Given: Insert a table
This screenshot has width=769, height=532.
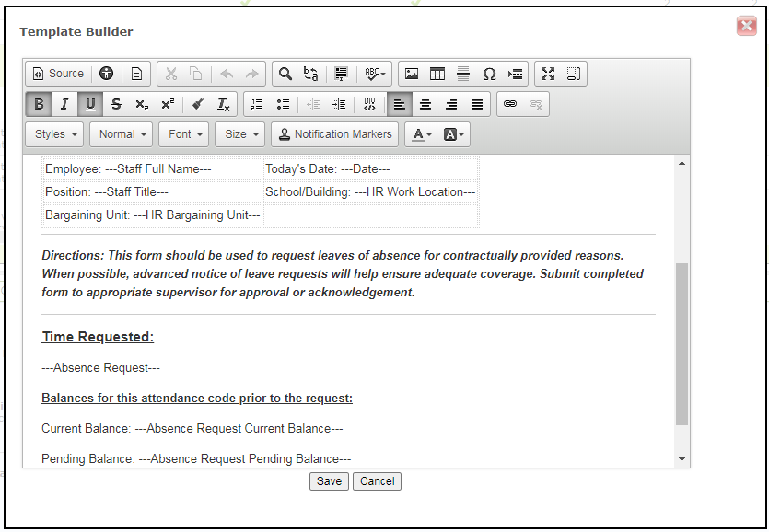Looking at the screenshot, I should tap(437, 74).
